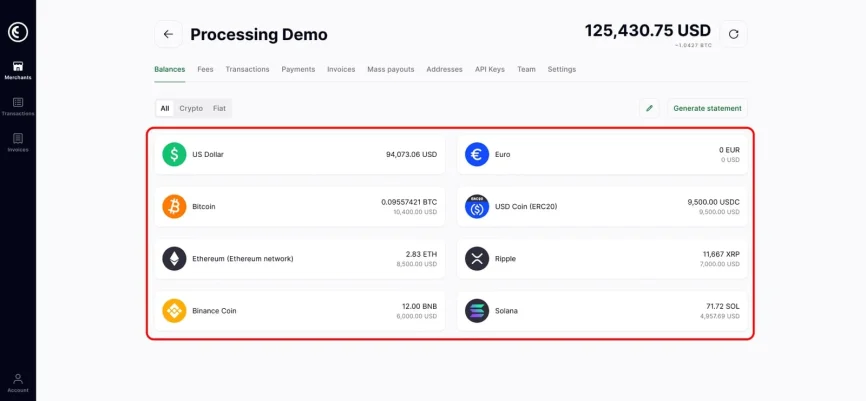Screen dimensions: 866x401
Task: Click the 125,430.75 USD total balance
Action: pyautogui.click(x=648, y=30)
